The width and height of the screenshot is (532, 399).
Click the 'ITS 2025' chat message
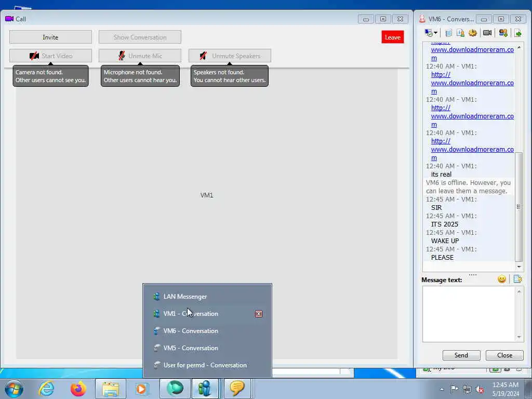click(445, 224)
